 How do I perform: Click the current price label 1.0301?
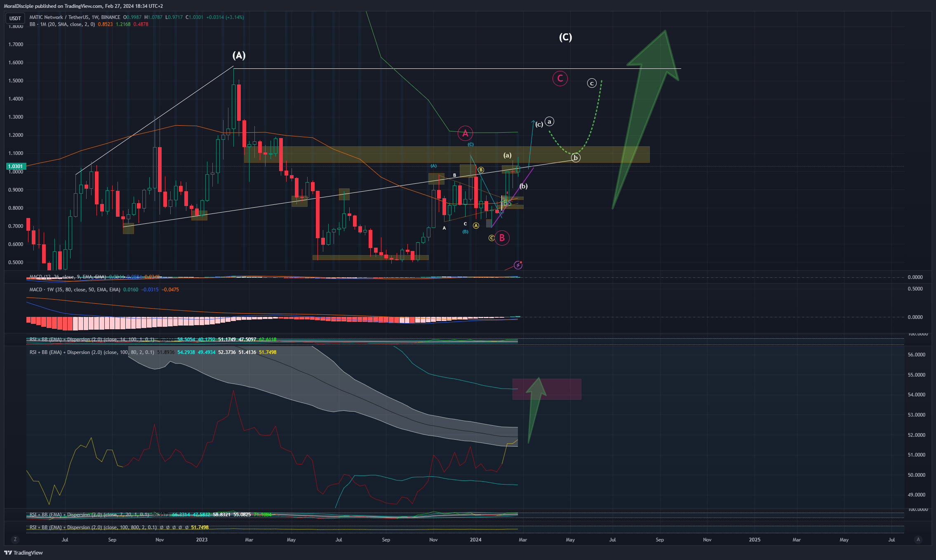[16, 166]
